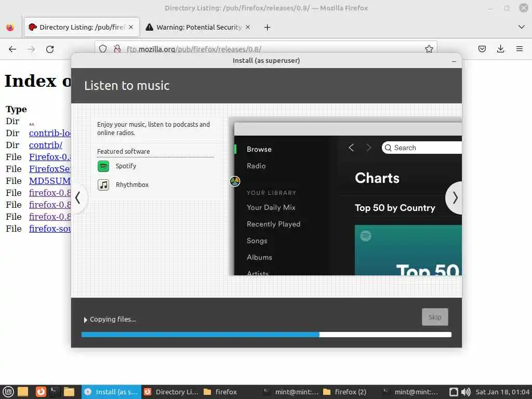
Task: Switch to the Directory Listing tab
Action: [x=82, y=27]
